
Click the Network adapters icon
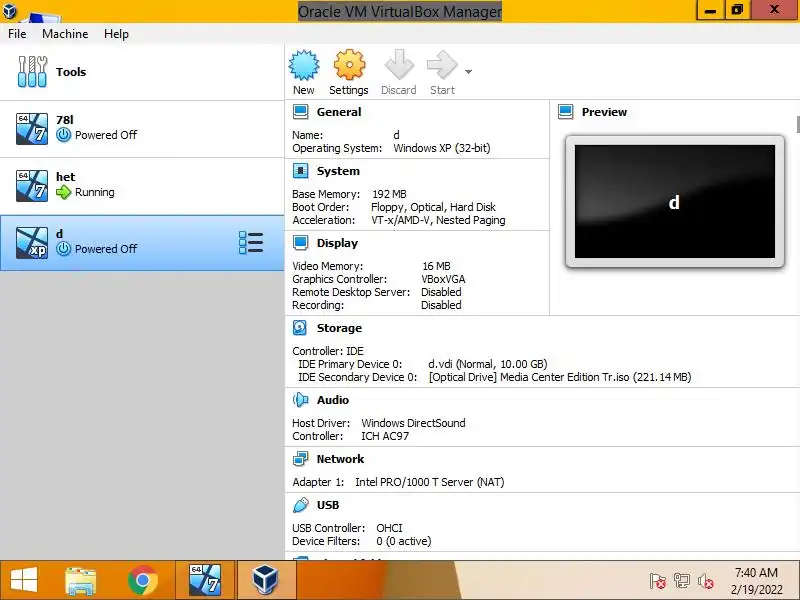tap(301, 459)
